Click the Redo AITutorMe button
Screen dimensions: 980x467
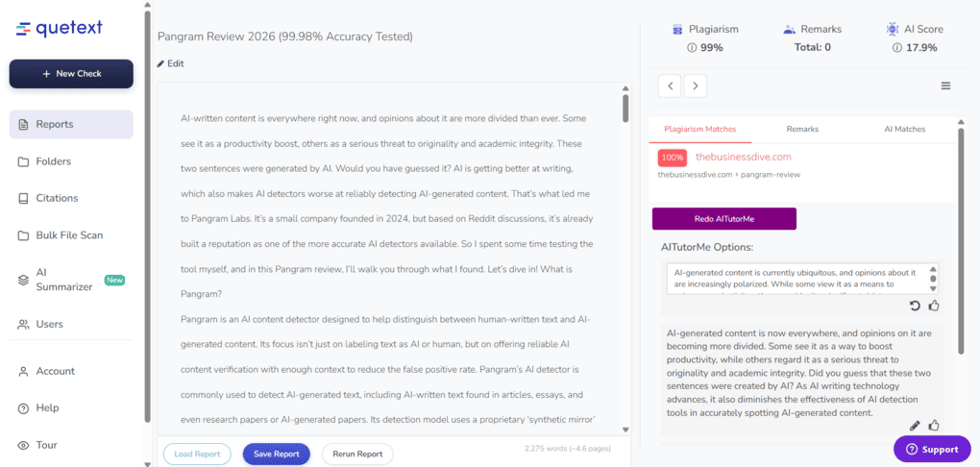pyautogui.click(x=723, y=219)
